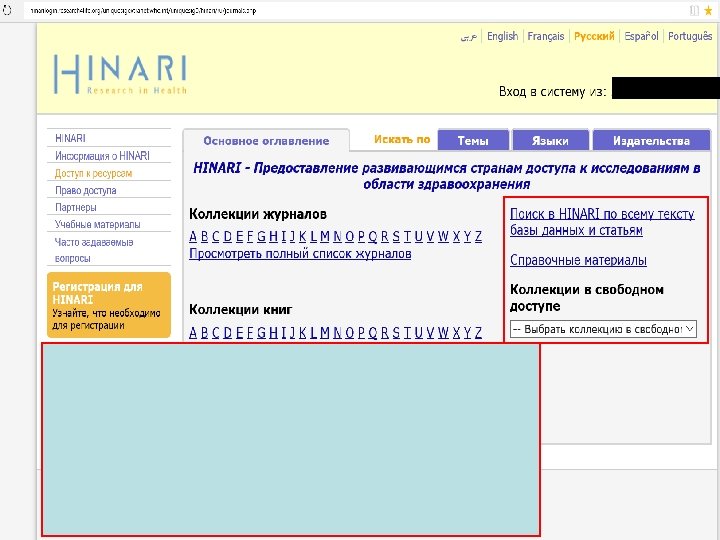Click letter A under Коллекции книг
Viewport: 720px width, 540px height.
pyautogui.click(x=193, y=332)
